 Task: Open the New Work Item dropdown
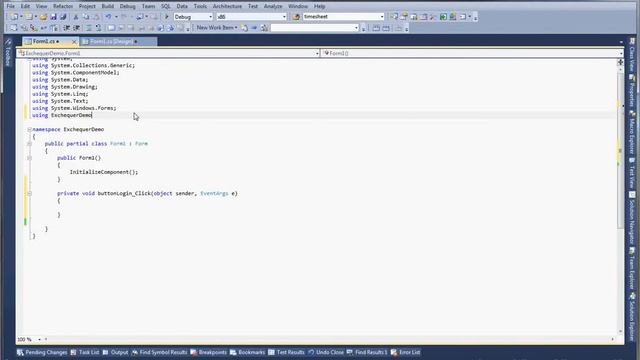(217, 28)
